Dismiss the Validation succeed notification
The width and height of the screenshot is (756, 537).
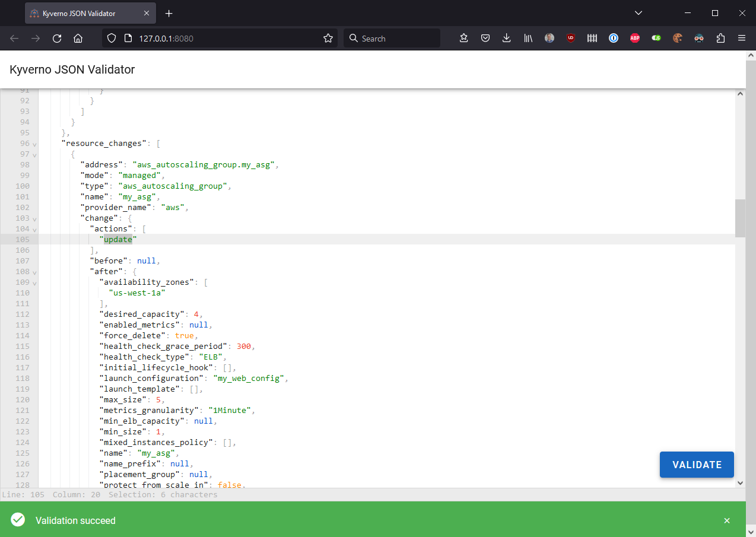[x=727, y=520]
